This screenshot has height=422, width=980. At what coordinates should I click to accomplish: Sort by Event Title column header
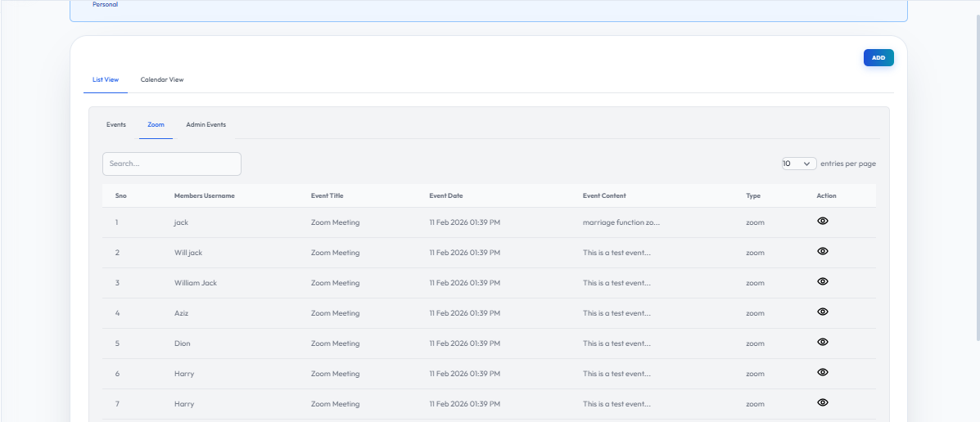click(327, 196)
